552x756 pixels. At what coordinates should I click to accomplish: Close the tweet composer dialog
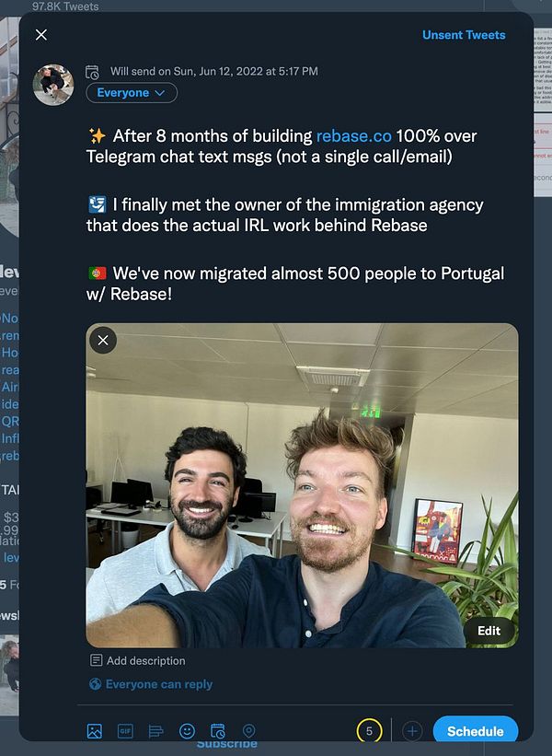point(41,35)
